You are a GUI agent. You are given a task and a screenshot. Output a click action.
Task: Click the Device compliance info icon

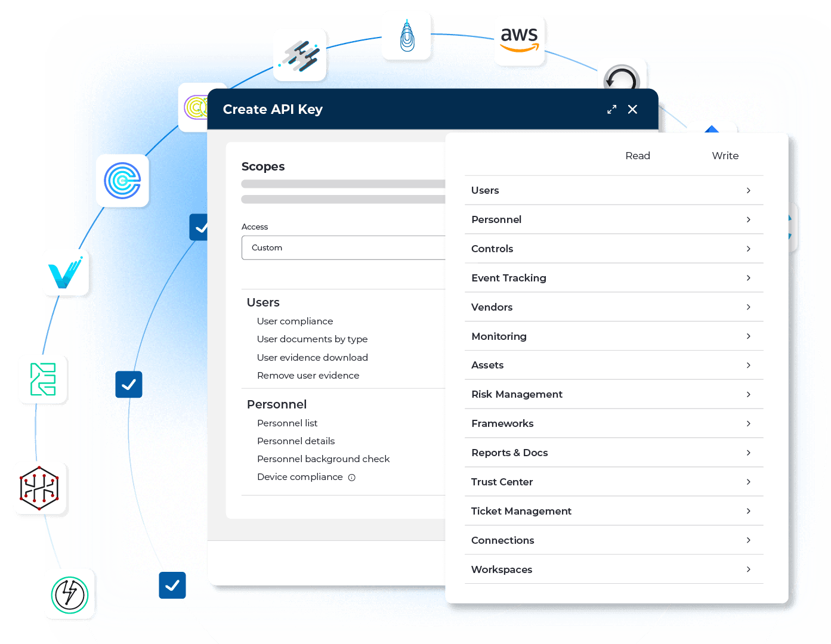pos(352,478)
